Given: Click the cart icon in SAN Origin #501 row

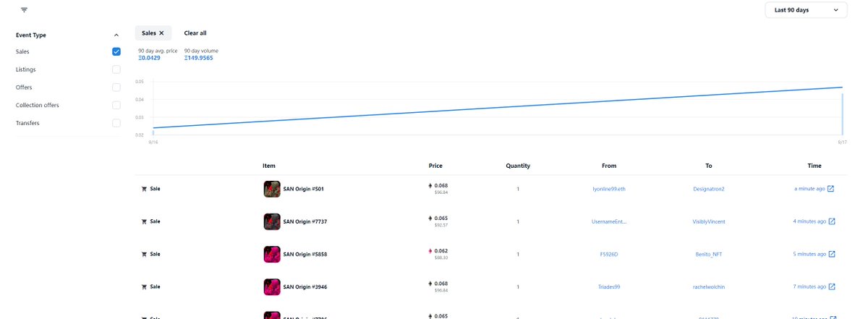Looking at the screenshot, I should point(144,189).
